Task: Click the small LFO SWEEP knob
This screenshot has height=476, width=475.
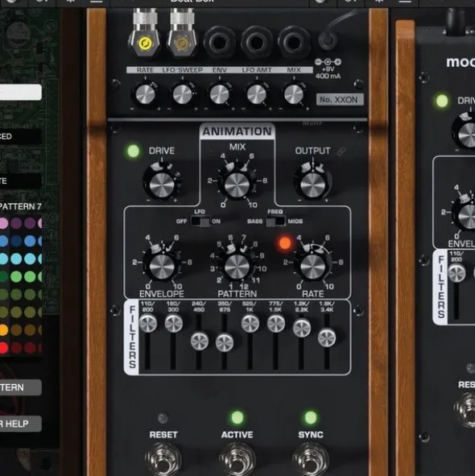Action: coord(182,94)
